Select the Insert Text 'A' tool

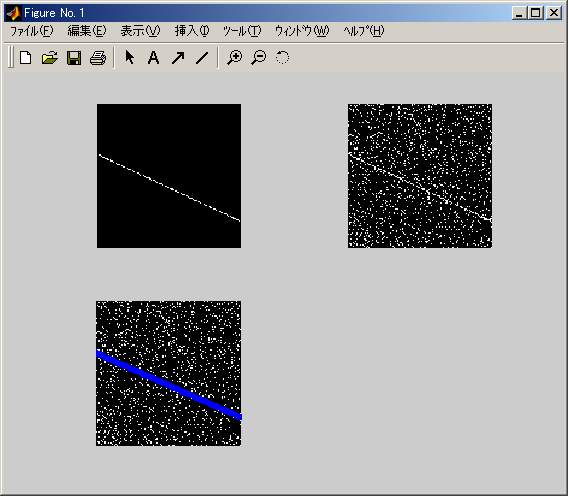click(154, 57)
